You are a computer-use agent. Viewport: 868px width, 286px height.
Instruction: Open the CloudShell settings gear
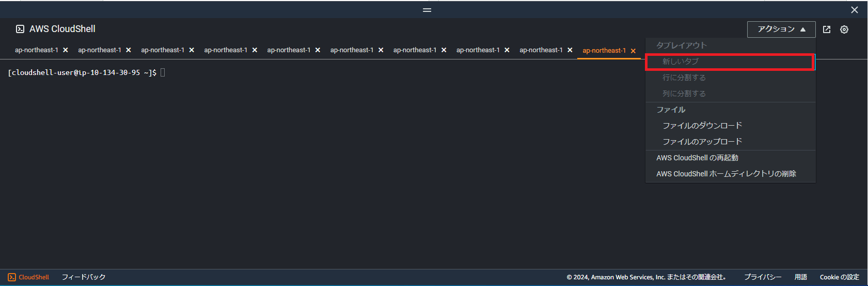(x=844, y=29)
